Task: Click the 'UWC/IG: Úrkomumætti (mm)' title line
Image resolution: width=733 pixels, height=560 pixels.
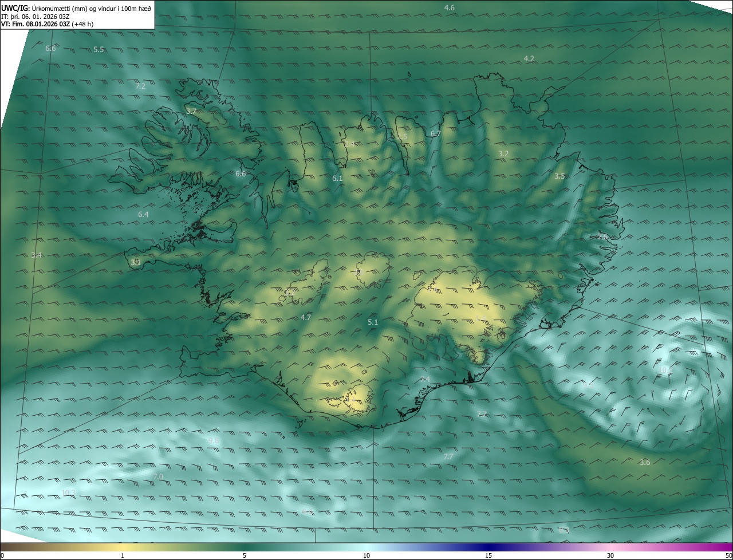Action: [x=77, y=7]
